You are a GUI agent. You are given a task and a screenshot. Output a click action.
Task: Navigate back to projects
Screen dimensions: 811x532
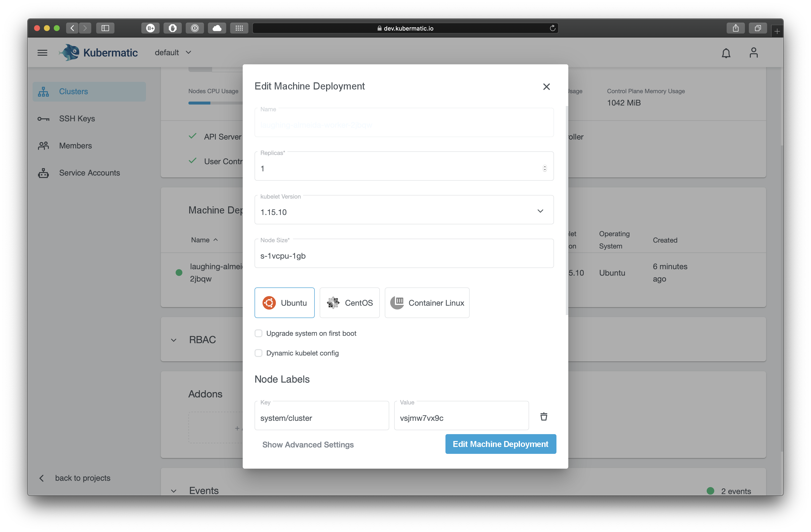[82, 478]
